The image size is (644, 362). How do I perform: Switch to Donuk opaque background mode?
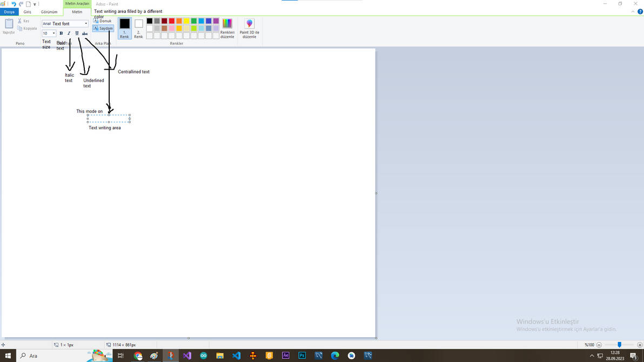[x=102, y=21]
